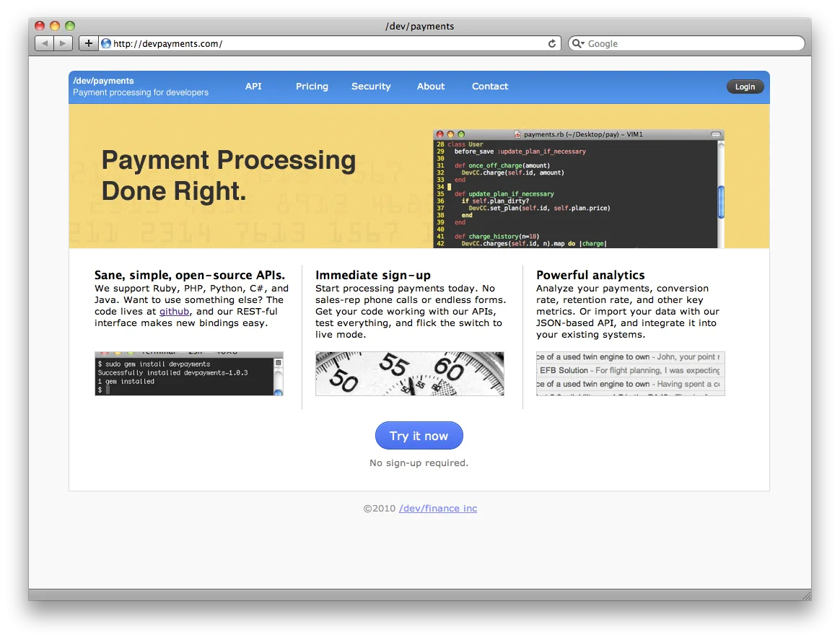The width and height of the screenshot is (840, 640).
Task: Click the favicon in the address bar
Action: coord(105,43)
